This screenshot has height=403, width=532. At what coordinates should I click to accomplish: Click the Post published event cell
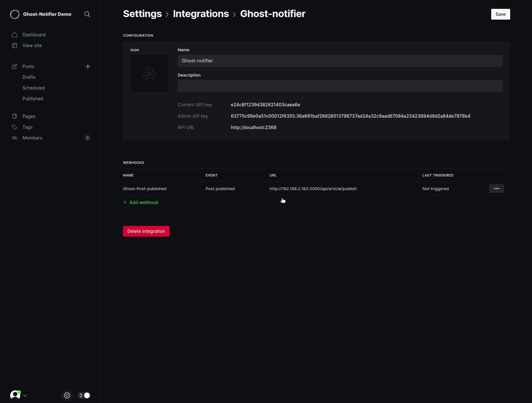220,189
